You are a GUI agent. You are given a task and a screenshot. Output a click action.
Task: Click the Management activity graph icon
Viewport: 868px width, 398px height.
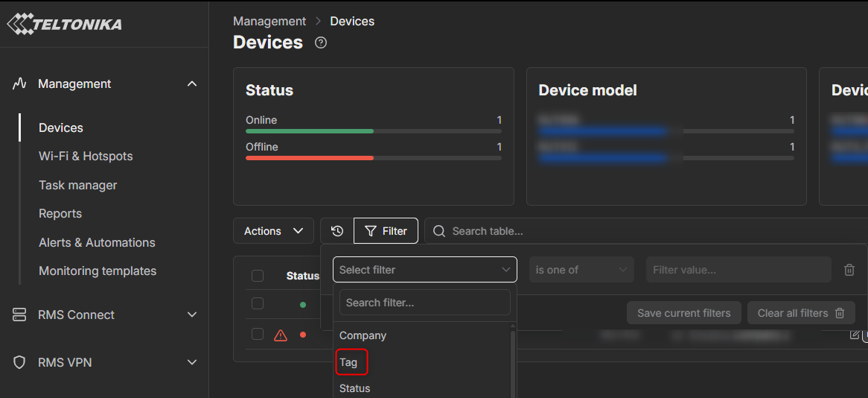coord(19,83)
